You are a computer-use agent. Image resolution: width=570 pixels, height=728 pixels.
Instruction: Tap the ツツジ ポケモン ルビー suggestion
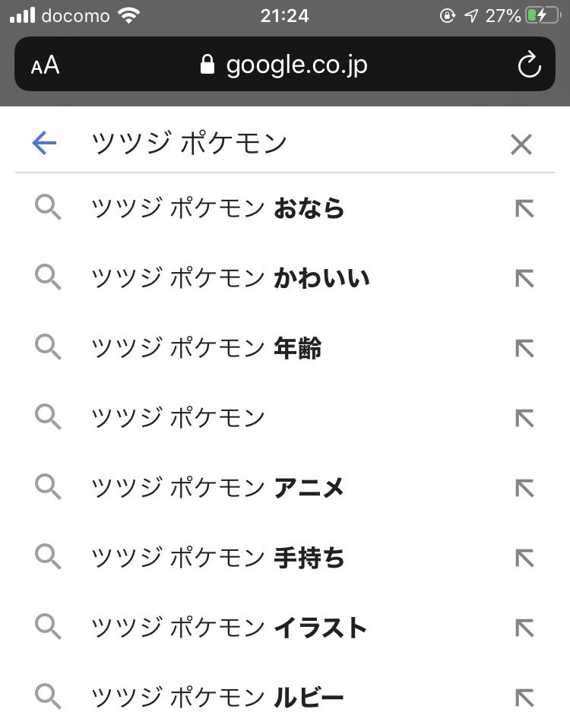tap(217, 697)
